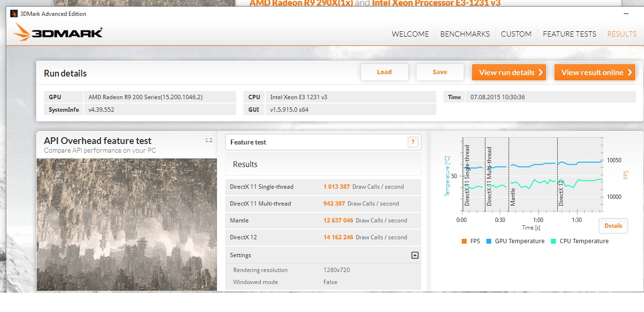This screenshot has width=644, height=312.
Task: Click the 942 387 draw calls value
Action: point(334,204)
